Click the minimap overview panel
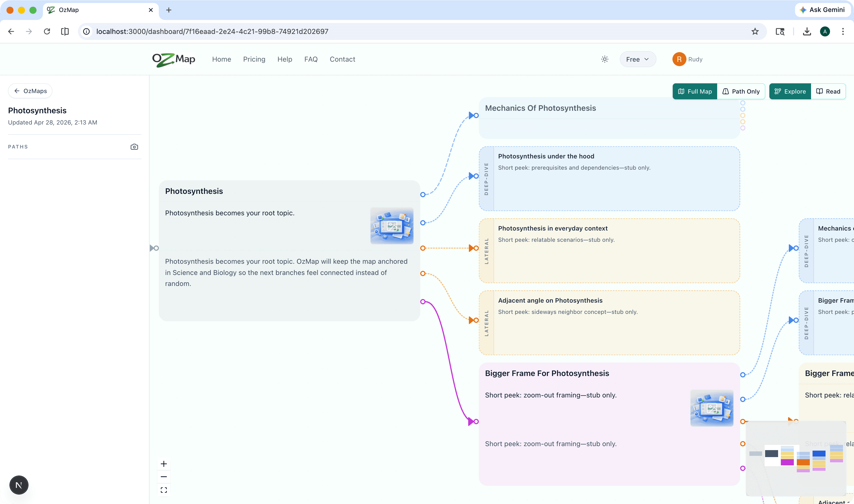 click(x=796, y=459)
